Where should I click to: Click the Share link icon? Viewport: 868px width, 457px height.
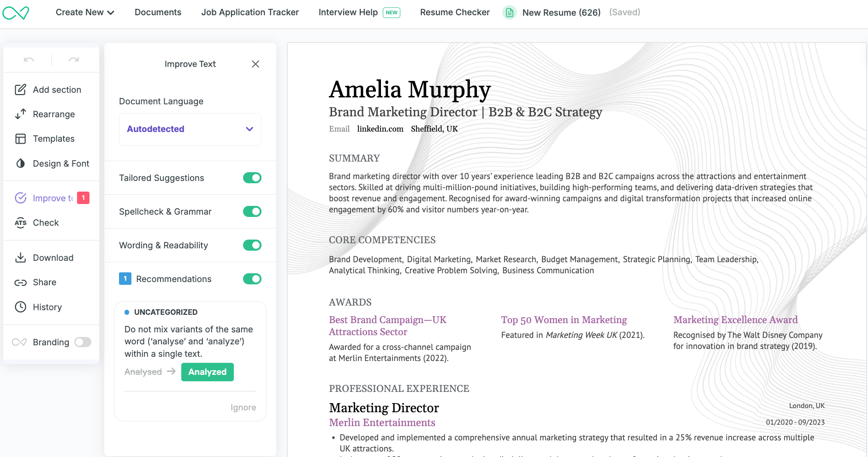click(x=20, y=283)
